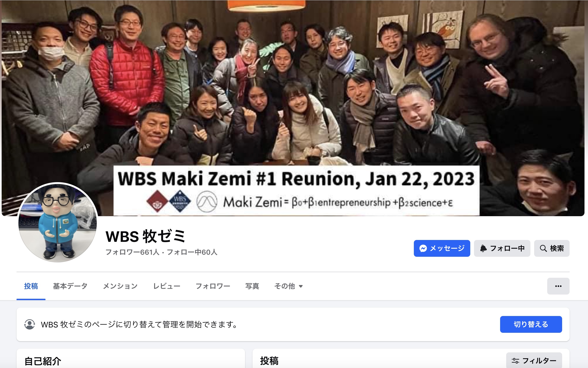Viewport: 588px width, 368px height.
Task: Click the フォロワー661人 link
Action: [x=132, y=252]
